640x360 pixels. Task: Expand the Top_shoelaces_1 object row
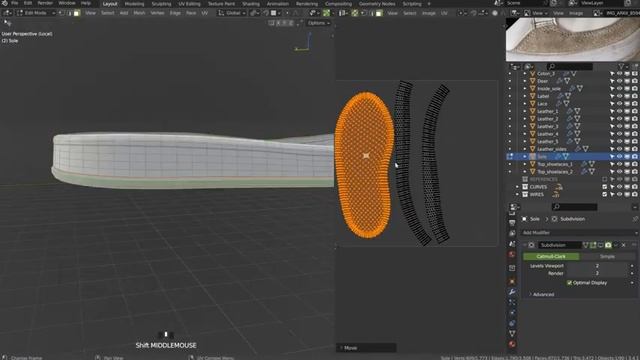pyautogui.click(x=525, y=164)
